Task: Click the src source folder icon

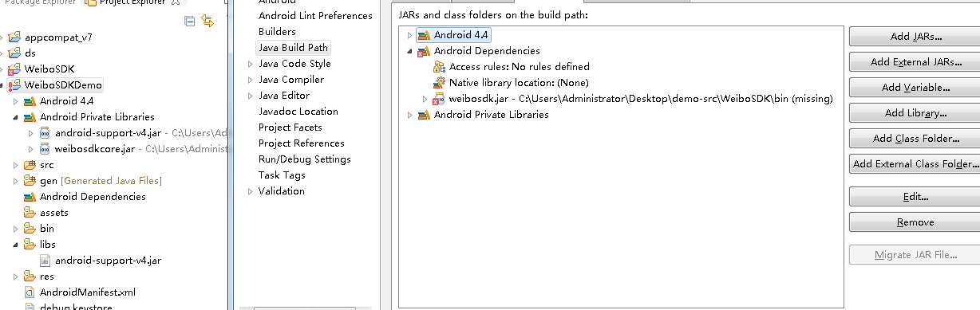Action: tap(30, 165)
